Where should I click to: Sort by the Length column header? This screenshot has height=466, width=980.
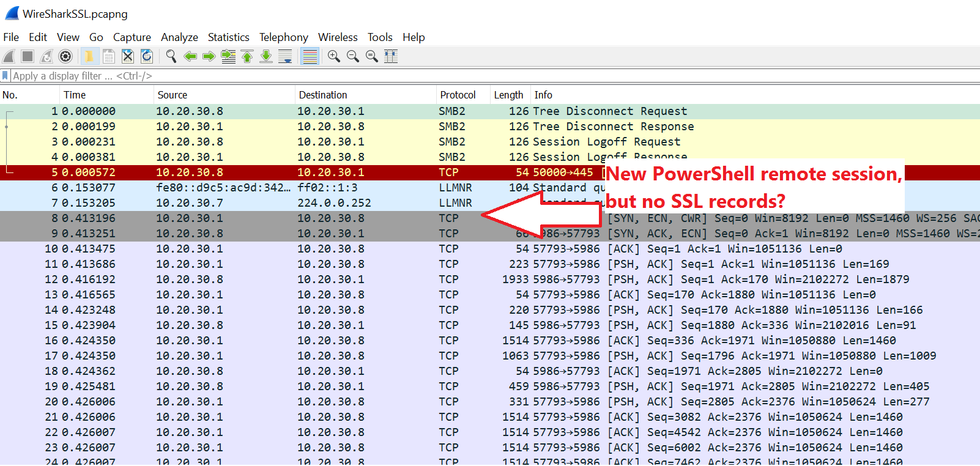tap(510, 95)
